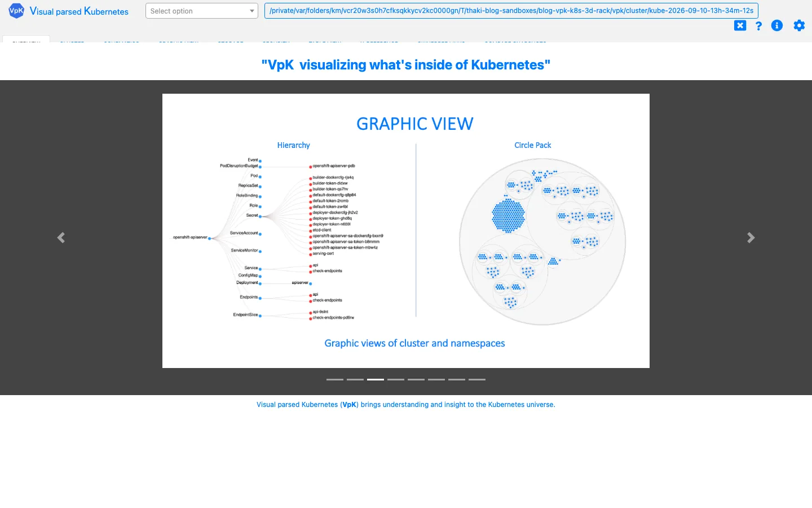This screenshot has height=508, width=812.
Task: Jump to the second carousel slide indicator
Action: 355,379
